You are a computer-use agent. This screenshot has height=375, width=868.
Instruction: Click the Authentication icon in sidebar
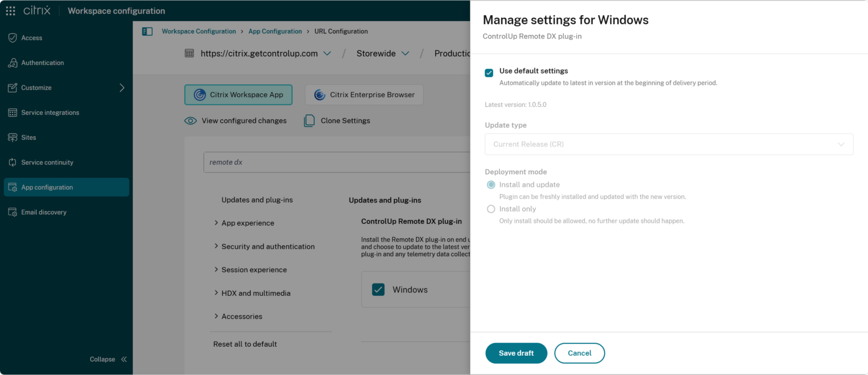click(x=12, y=63)
